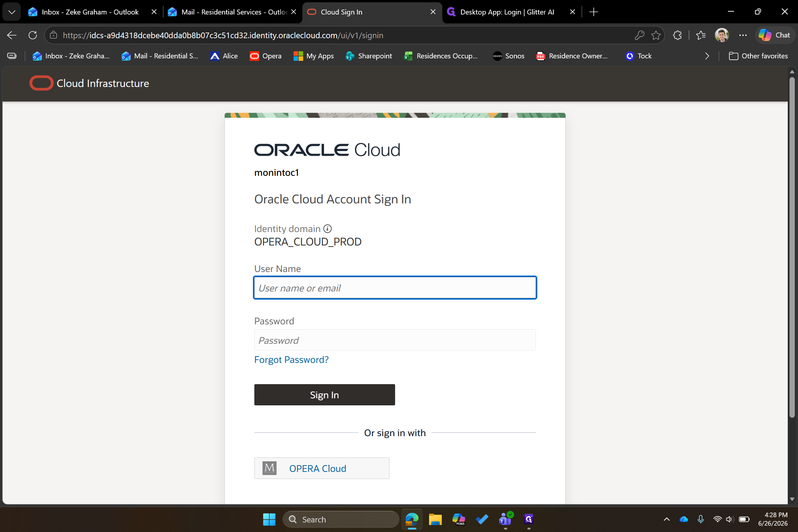Image resolution: width=798 pixels, height=532 pixels.
Task: Open the My Apps bookmark
Action: 313,56
